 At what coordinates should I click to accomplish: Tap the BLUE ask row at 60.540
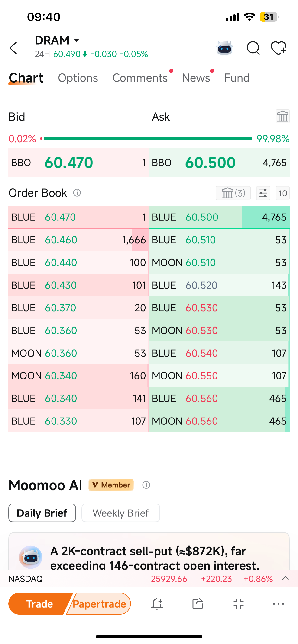click(219, 353)
